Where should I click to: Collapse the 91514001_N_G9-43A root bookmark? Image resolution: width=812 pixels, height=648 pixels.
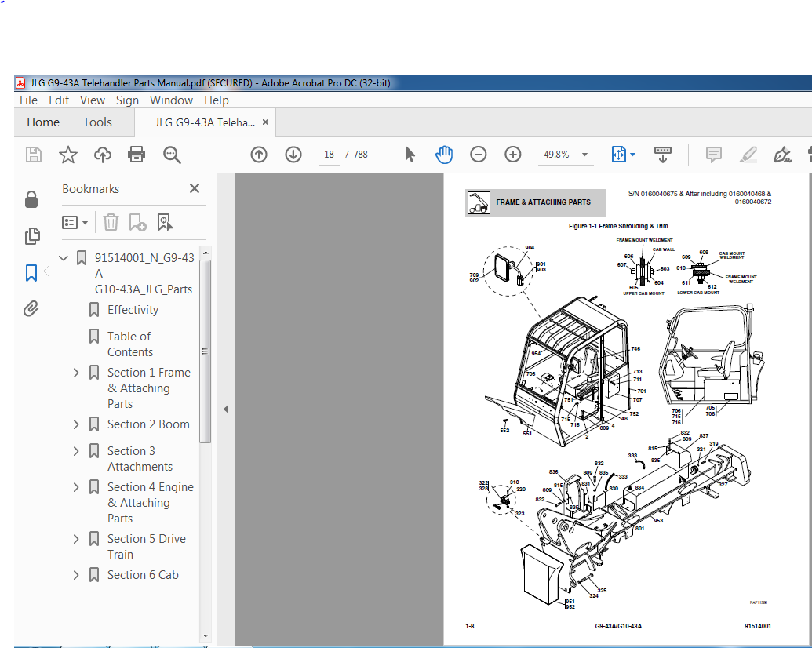click(x=64, y=257)
